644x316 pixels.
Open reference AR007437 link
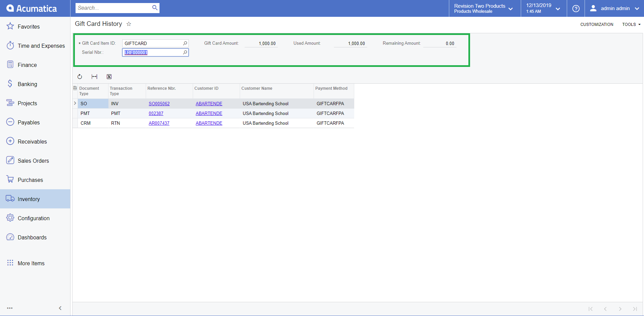(x=159, y=123)
